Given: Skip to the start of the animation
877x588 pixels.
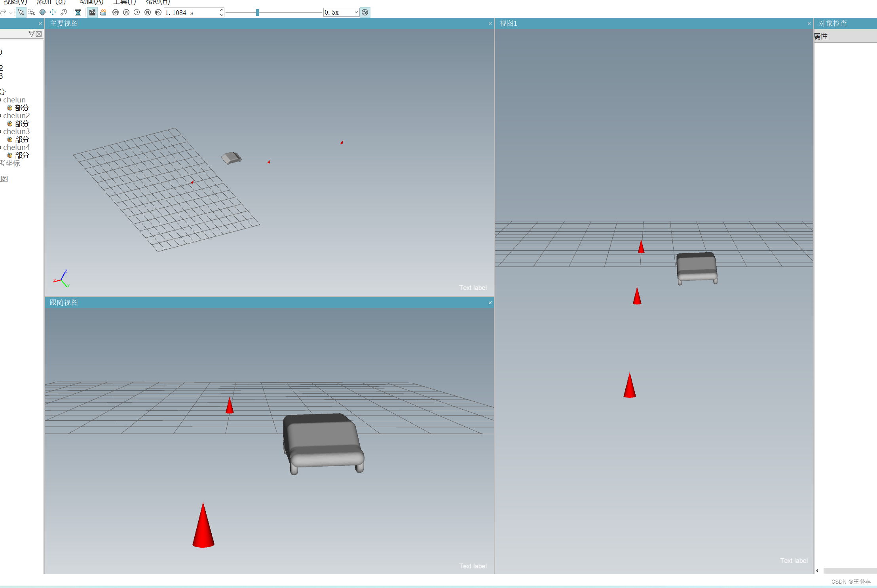Looking at the screenshot, I should tap(116, 12).
